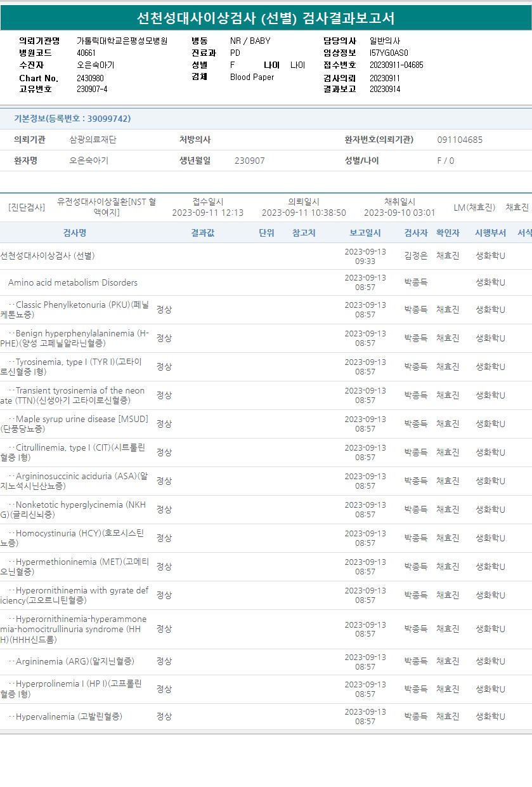Screen dimensions: 532x787
Task: Select the Classic Phenylketonuria (PKU) row
Action: 75,310
